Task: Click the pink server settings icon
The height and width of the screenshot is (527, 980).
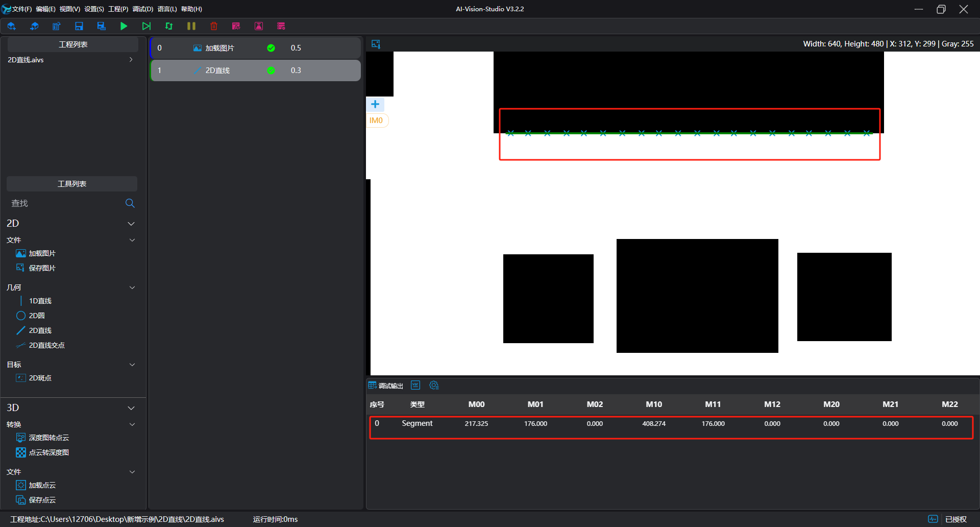Action: (x=281, y=26)
